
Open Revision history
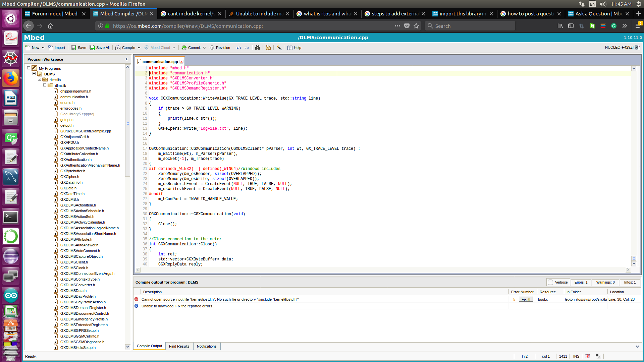click(x=220, y=48)
